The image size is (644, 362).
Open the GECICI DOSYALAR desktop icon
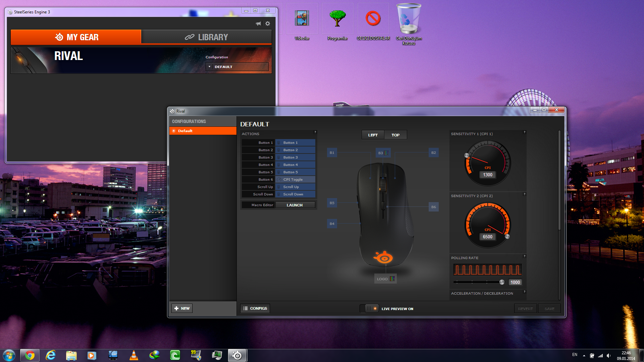373,22
